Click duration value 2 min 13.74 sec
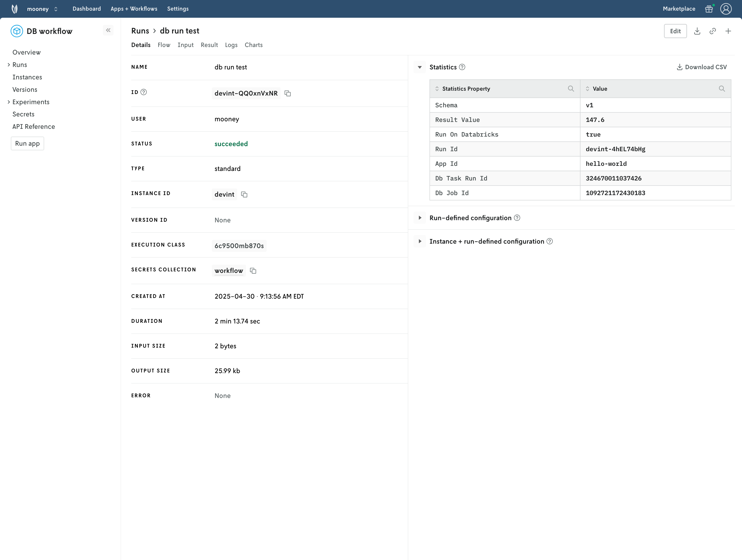 [237, 321]
